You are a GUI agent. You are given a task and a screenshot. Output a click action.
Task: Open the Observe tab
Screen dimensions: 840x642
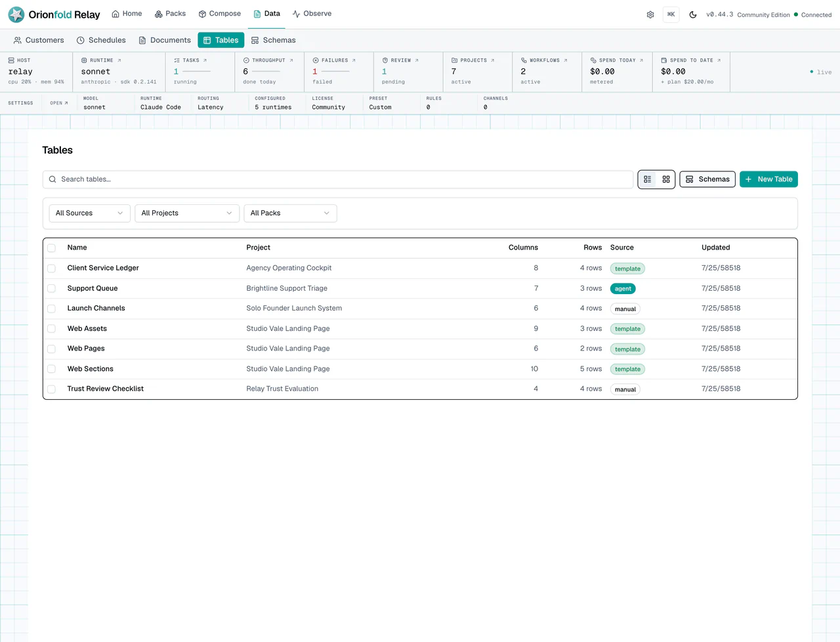pos(312,14)
